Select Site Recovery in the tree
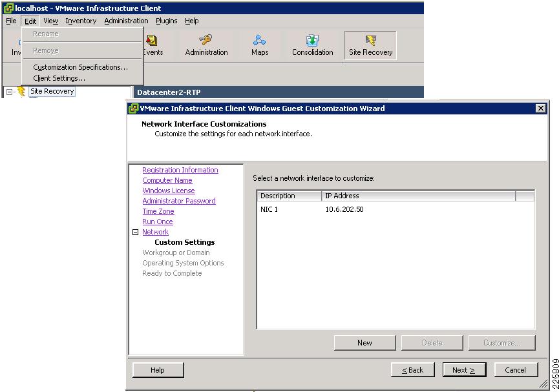559x392 pixels. tap(52, 91)
